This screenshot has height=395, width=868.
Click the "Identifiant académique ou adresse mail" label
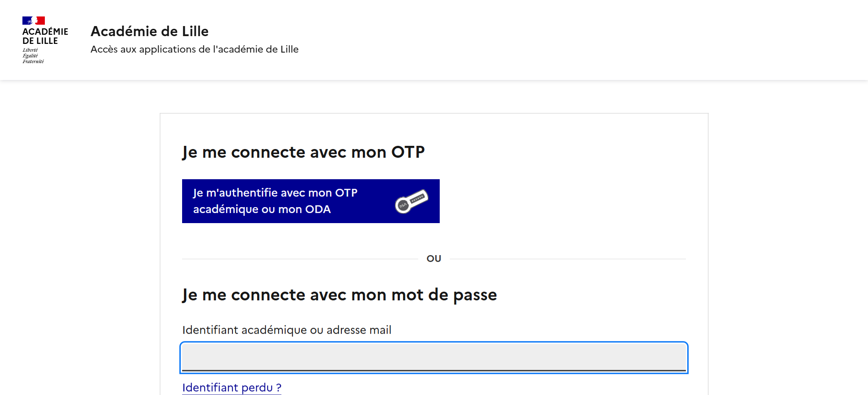pos(286,330)
